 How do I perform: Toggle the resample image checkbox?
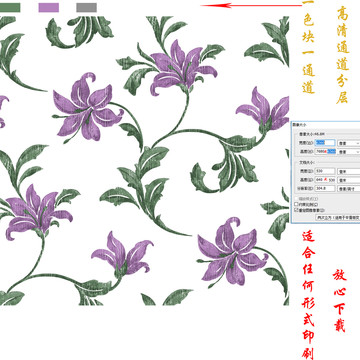[296, 210]
